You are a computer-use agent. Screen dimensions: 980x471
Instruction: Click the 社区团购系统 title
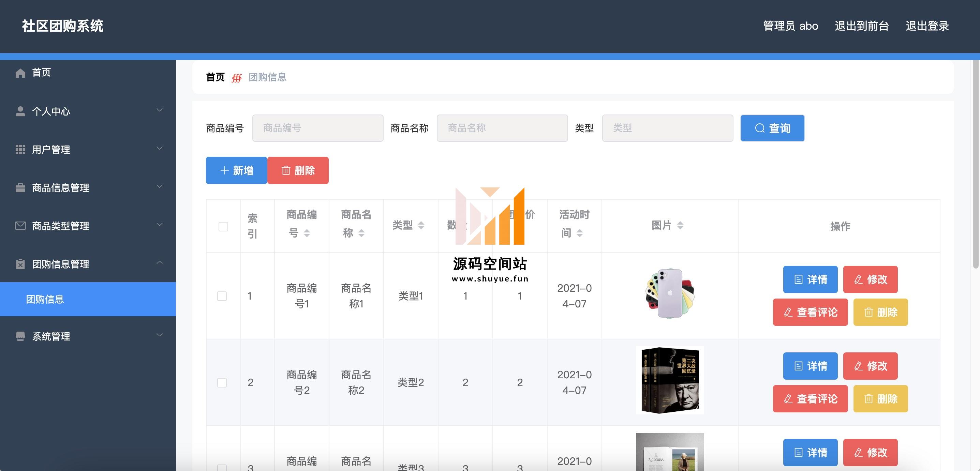(x=63, y=26)
